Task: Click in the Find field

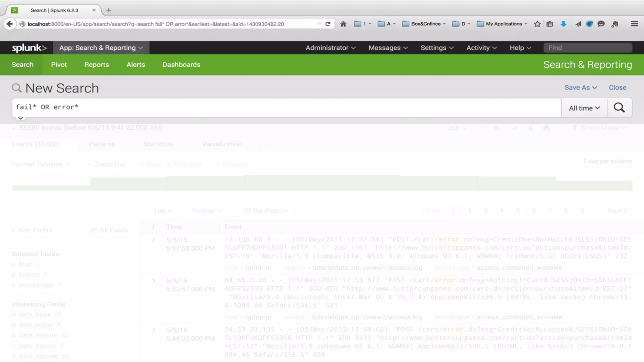Action: coord(588,48)
